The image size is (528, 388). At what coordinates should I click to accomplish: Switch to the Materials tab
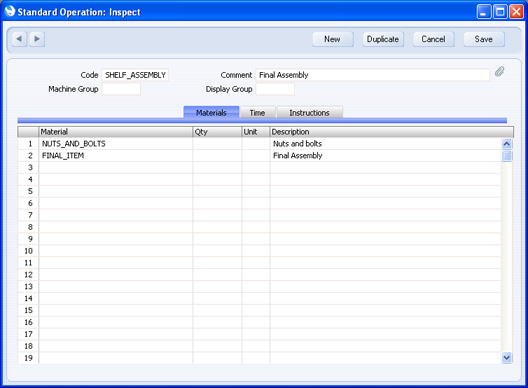click(211, 112)
